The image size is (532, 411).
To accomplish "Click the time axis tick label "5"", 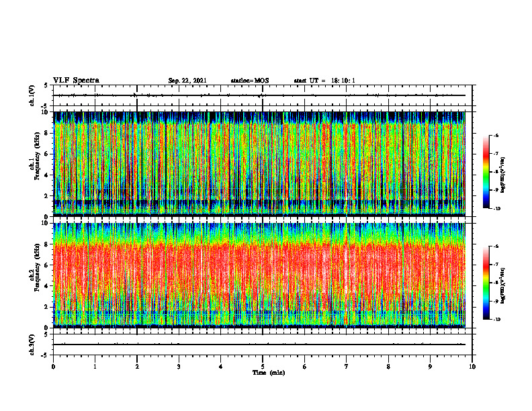I will [x=263, y=367].
